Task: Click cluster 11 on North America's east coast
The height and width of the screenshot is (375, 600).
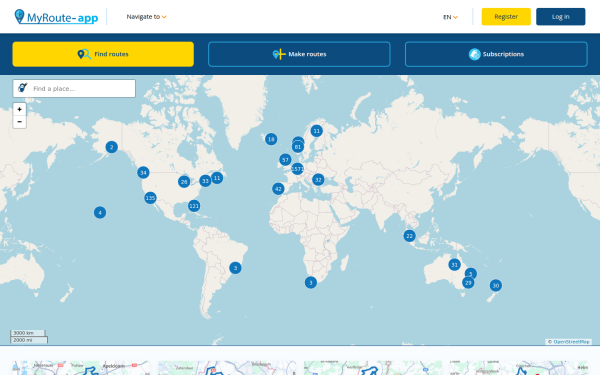Action: (x=217, y=178)
